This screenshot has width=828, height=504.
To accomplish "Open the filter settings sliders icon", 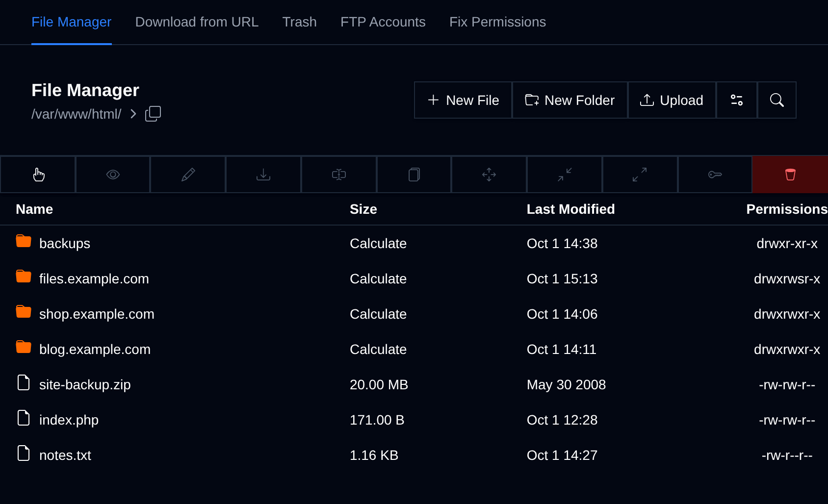I will click(x=737, y=100).
